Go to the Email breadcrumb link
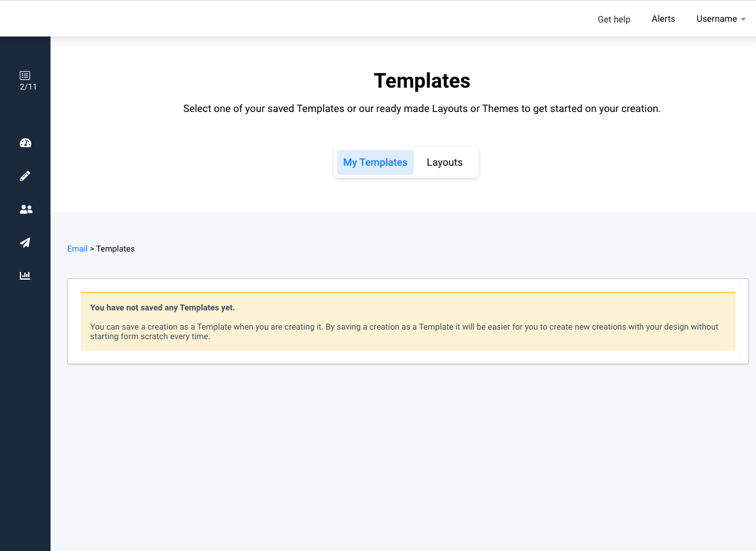The image size is (756, 551). click(x=77, y=248)
